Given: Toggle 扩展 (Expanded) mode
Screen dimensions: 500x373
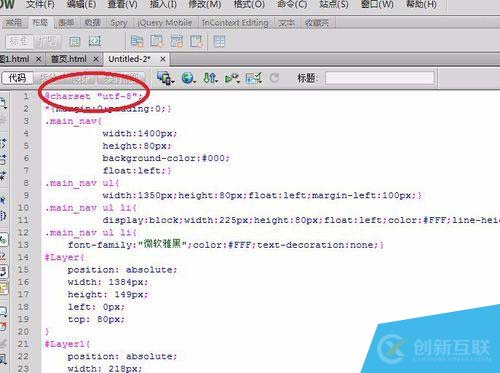Looking at the screenshot, I should pyautogui.click(x=46, y=41).
